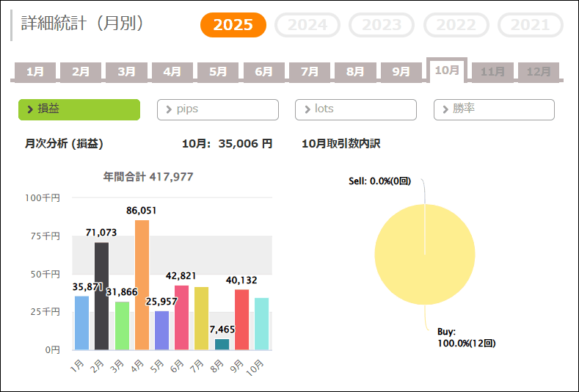Switch the chart to pips
The width and height of the screenshot is (579, 392).
(x=218, y=109)
